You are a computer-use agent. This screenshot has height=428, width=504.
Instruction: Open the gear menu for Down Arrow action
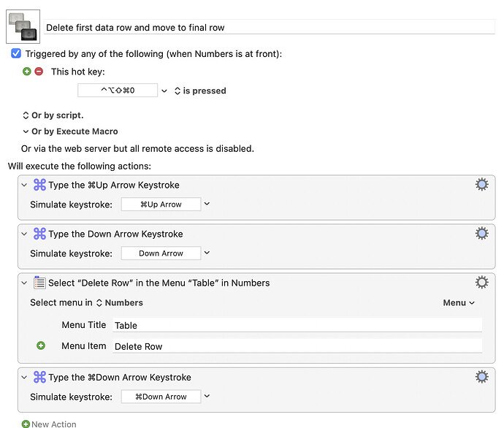481,234
